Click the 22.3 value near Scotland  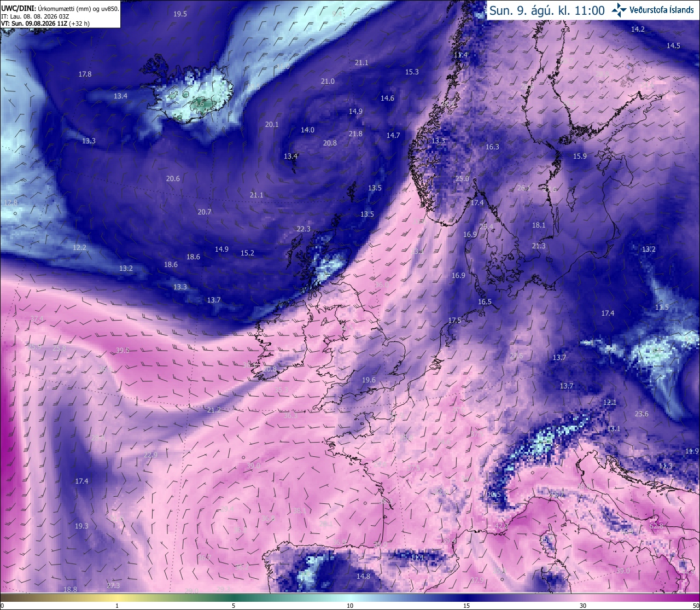tap(304, 229)
